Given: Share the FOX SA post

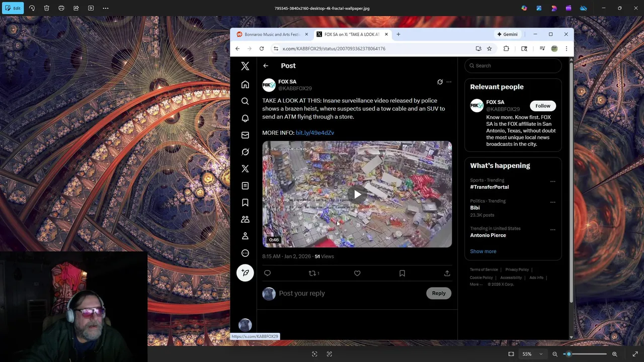Looking at the screenshot, I should (x=447, y=274).
